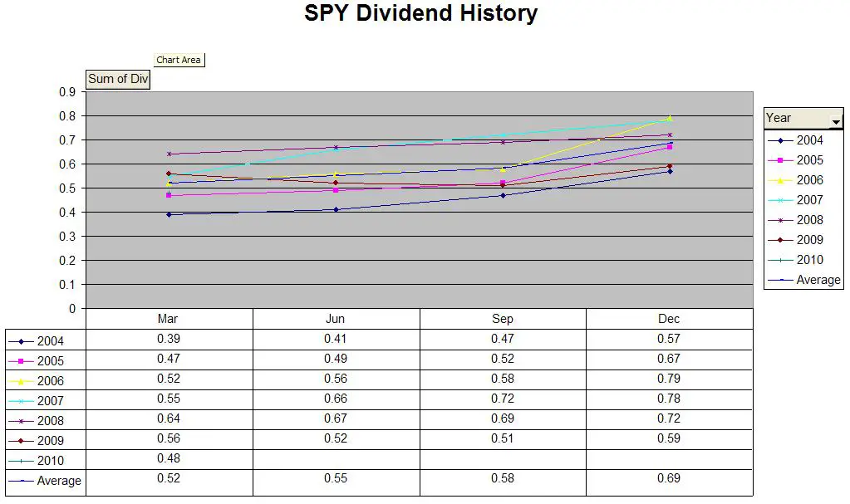Click the 0 value axis label
This screenshot has width=850, height=504.
[x=72, y=309]
